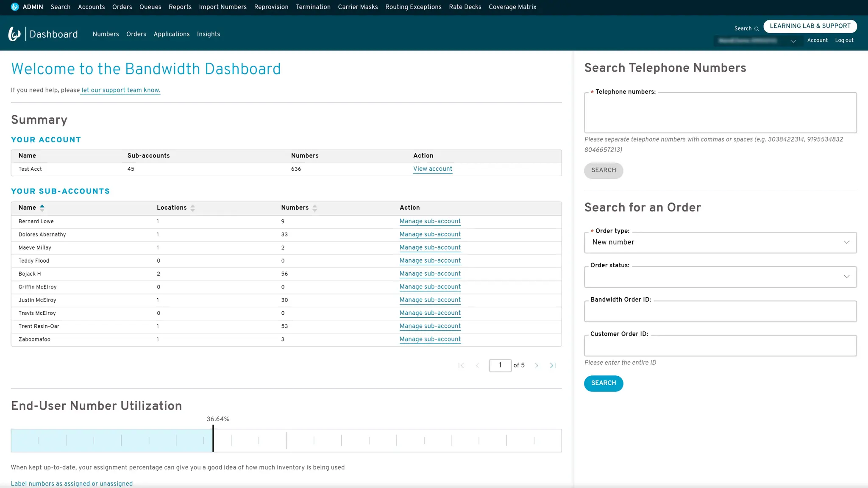Image resolution: width=868 pixels, height=488 pixels.
Task: Open Search in the admin bar
Action: [60, 7]
